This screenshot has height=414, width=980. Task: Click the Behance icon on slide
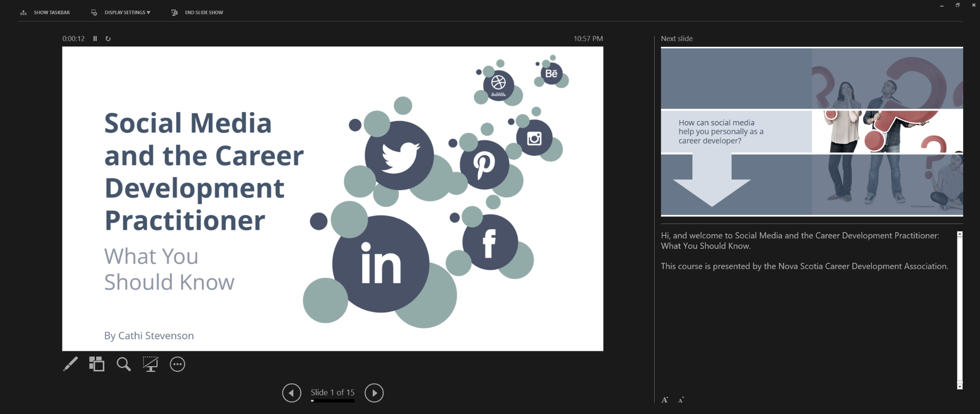pos(551,74)
